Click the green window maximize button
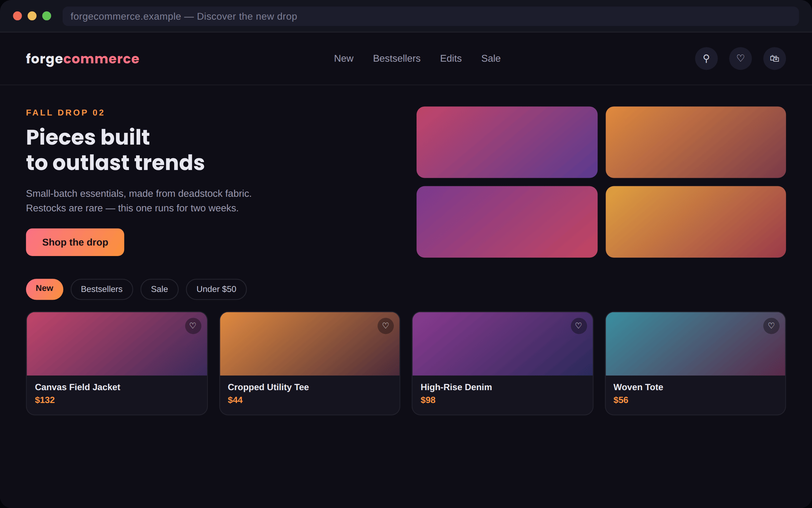Screen dimensions: 812x508 pos(47,16)
